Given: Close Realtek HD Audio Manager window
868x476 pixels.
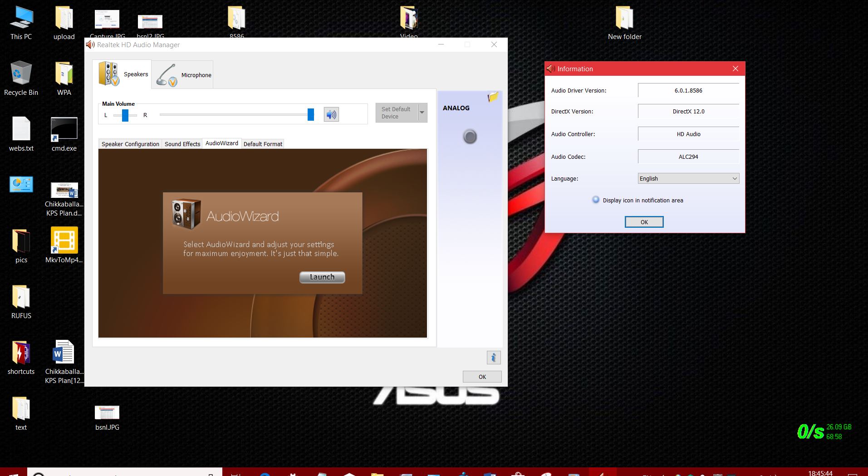Looking at the screenshot, I should point(494,44).
